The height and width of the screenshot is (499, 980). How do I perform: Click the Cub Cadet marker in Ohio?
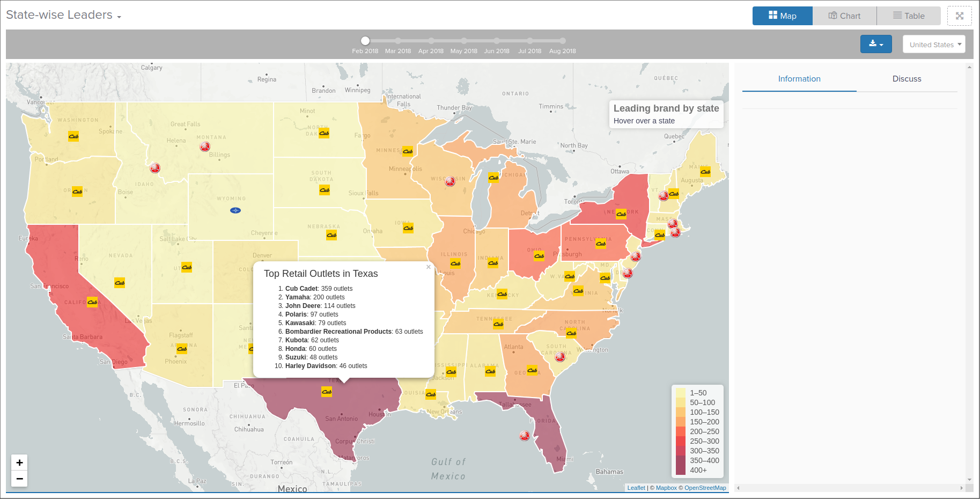[539, 256]
